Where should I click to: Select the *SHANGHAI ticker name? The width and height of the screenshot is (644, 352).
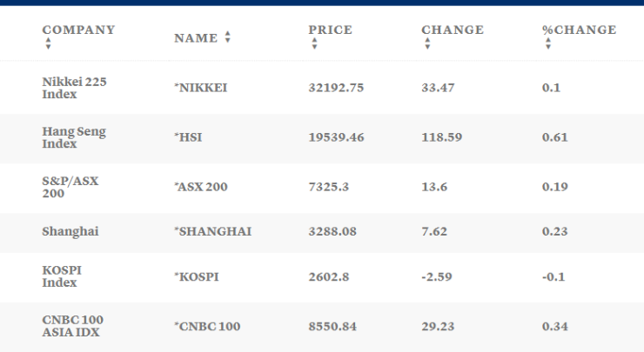click(212, 232)
